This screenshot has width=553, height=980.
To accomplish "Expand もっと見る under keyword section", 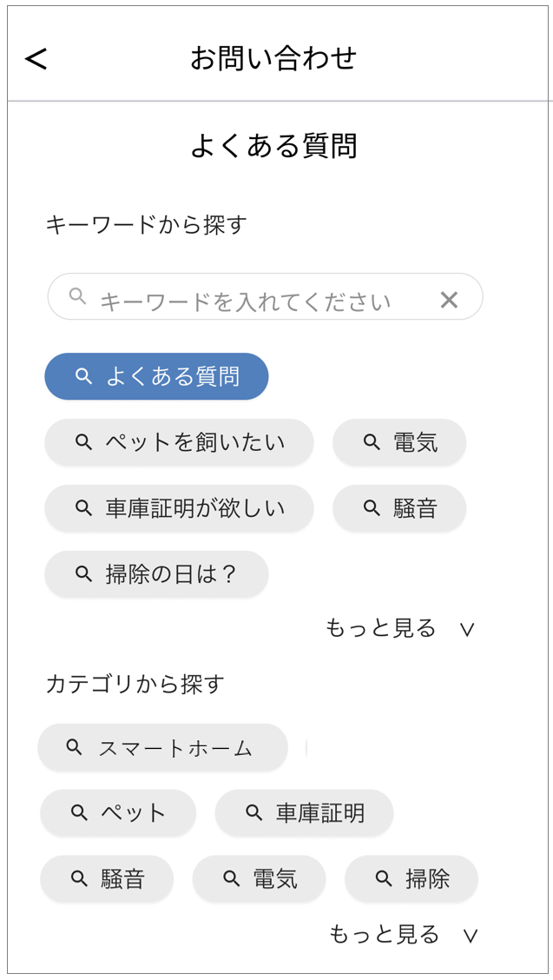I will [x=381, y=628].
